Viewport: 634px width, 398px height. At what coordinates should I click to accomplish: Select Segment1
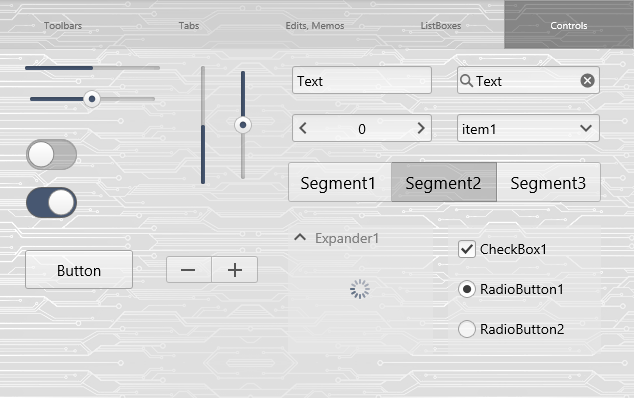click(x=340, y=182)
